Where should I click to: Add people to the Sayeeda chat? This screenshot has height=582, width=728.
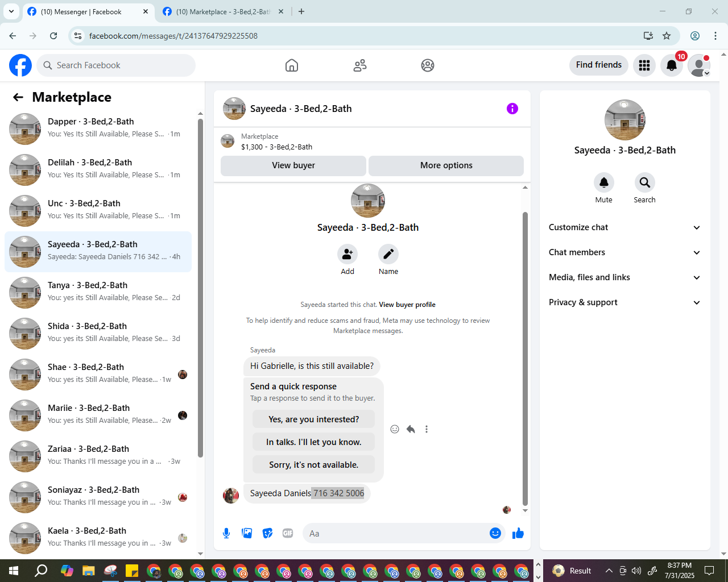tap(348, 254)
